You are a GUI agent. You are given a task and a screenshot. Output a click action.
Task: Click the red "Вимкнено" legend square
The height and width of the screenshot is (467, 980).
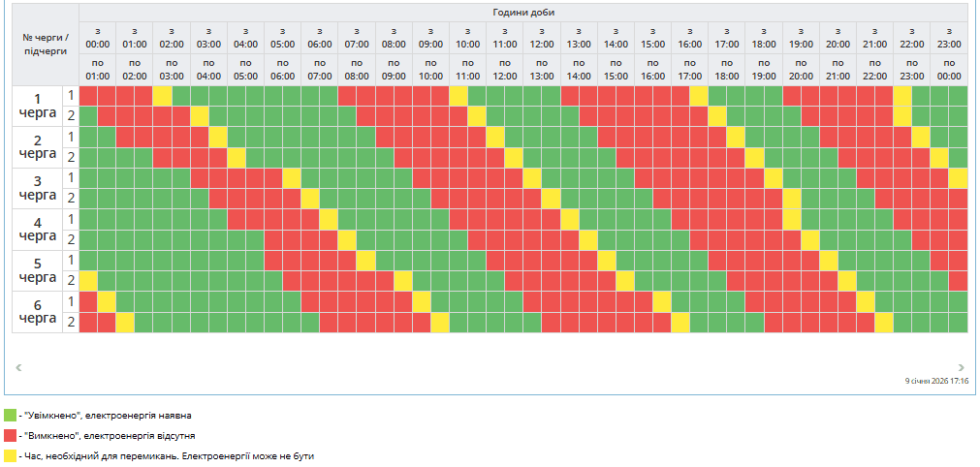10,435
